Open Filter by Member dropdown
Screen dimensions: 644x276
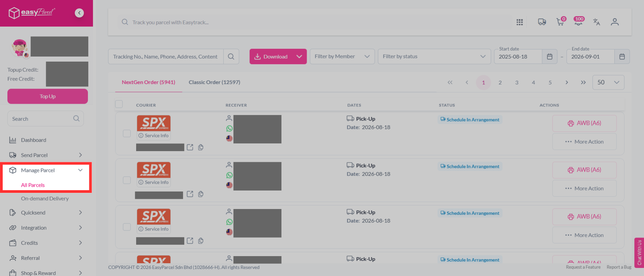(x=342, y=57)
